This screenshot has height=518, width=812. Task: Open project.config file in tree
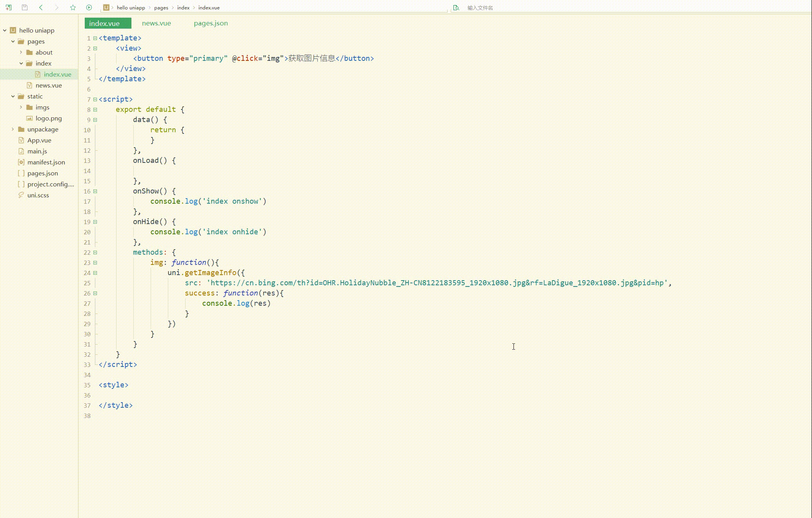click(x=51, y=184)
